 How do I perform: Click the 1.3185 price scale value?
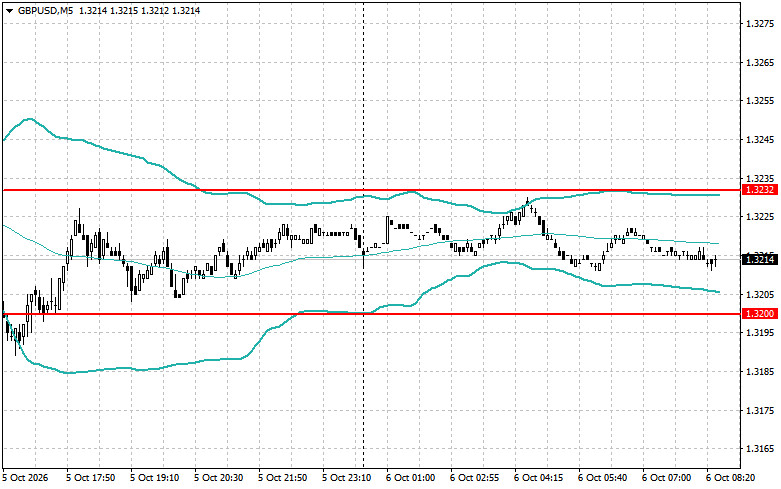coord(761,371)
